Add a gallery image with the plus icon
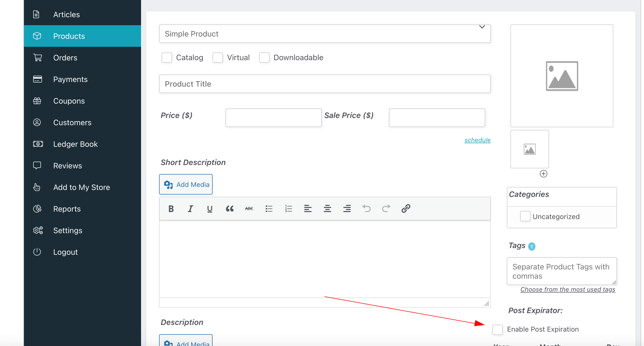 (544, 174)
